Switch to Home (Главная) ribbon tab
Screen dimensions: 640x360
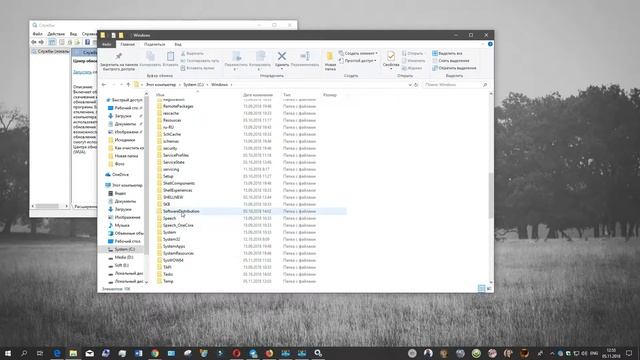click(x=127, y=44)
